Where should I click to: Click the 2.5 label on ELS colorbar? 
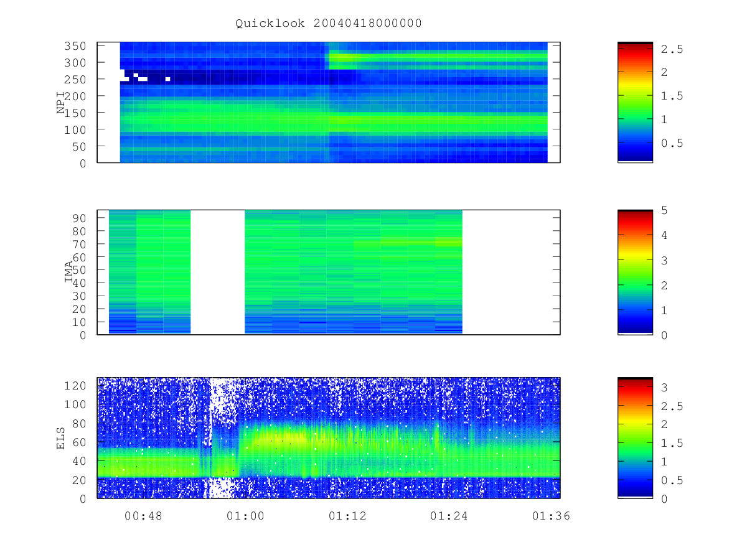pyautogui.click(x=672, y=406)
